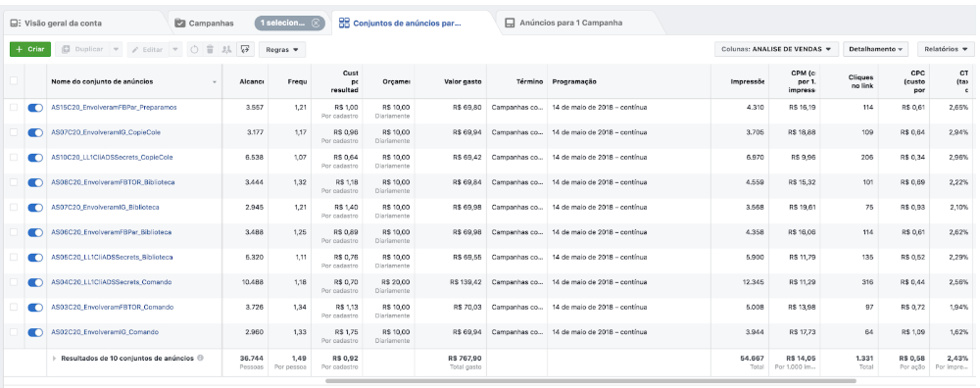Screen dimensions: 980x388
Task: Click the circular revert icon in toolbar
Action: [x=194, y=49]
